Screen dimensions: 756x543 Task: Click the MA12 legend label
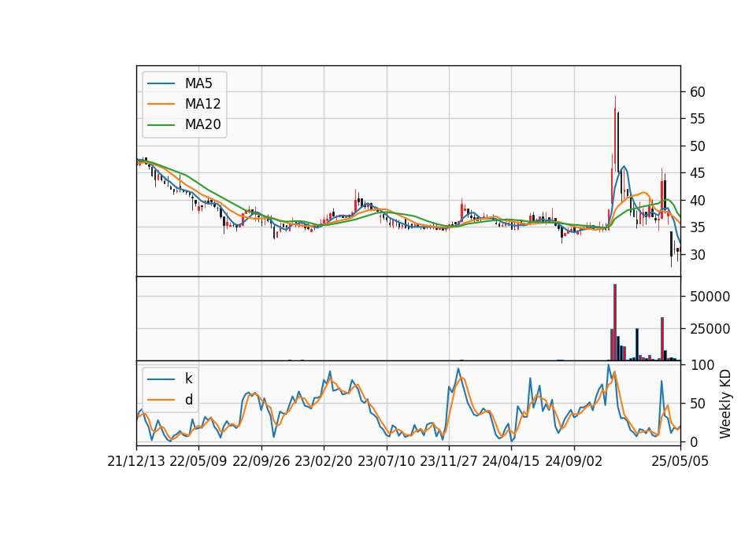pos(202,104)
